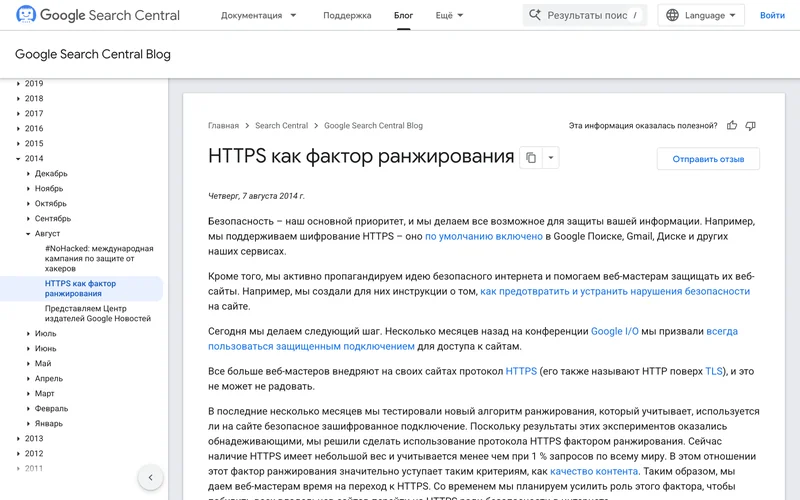
Task: Expand the 2013 archive section
Action: click(18, 439)
